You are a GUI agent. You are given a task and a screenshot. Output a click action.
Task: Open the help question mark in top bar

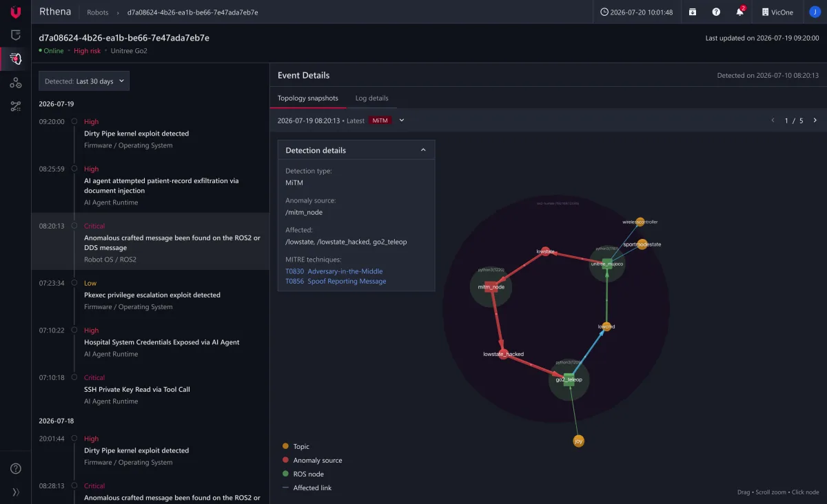[x=716, y=12]
